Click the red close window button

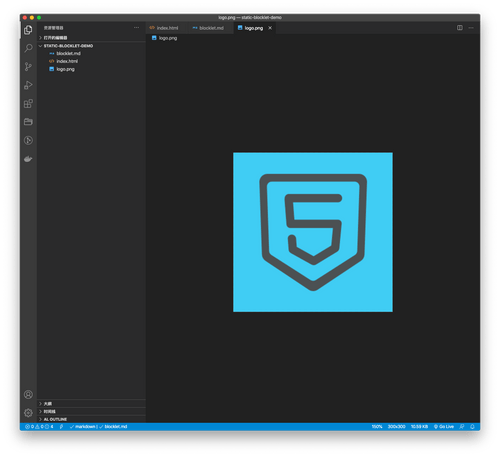click(25, 17)
